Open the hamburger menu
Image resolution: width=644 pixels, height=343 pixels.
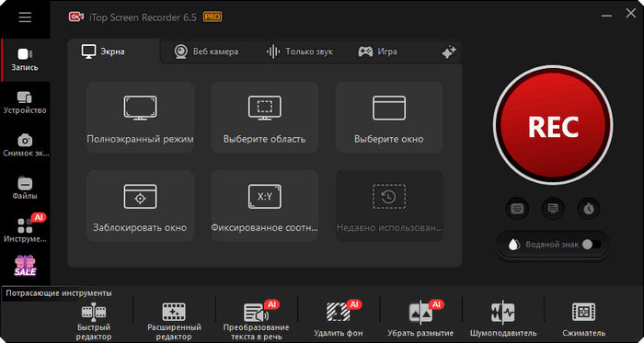point(25,17)
